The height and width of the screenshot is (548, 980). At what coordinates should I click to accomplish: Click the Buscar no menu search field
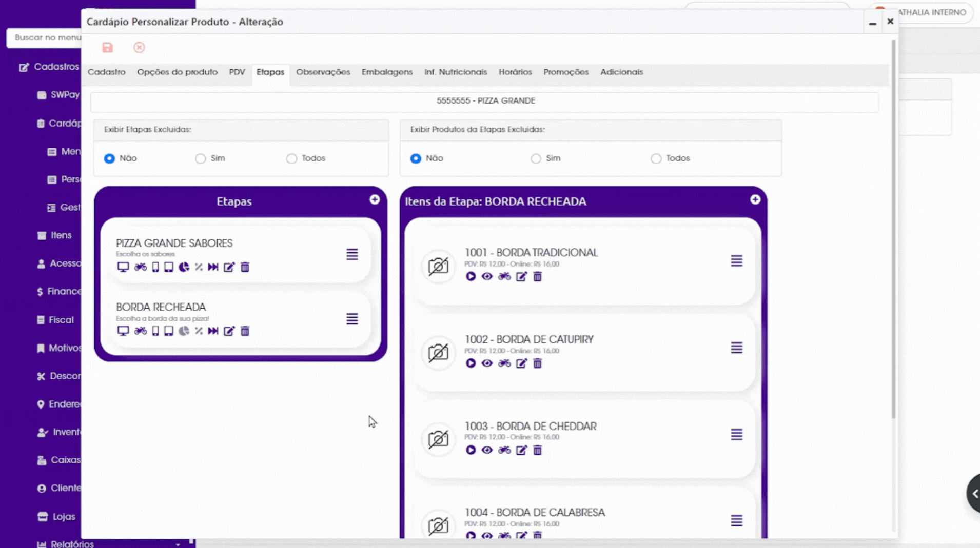pyautogui.click(x=44, y=37)
